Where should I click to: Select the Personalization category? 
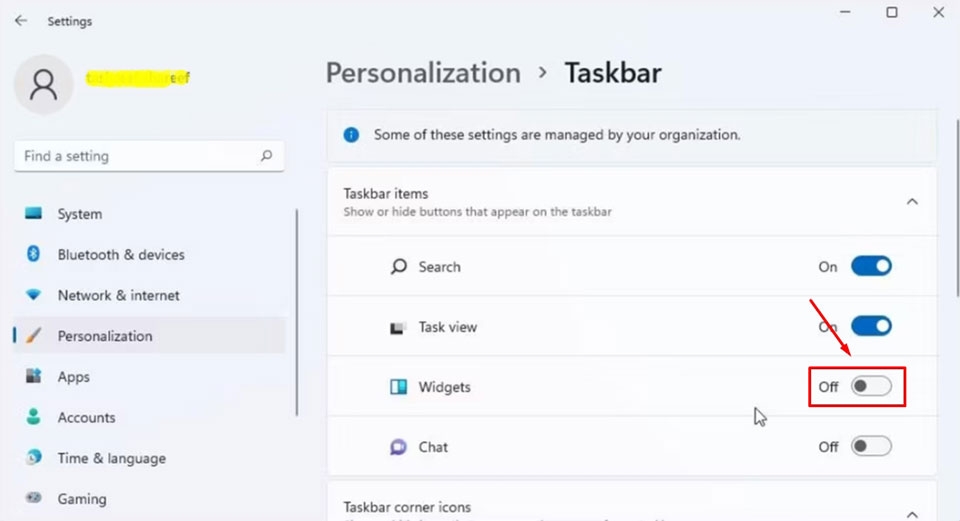[x=149, y=335]
